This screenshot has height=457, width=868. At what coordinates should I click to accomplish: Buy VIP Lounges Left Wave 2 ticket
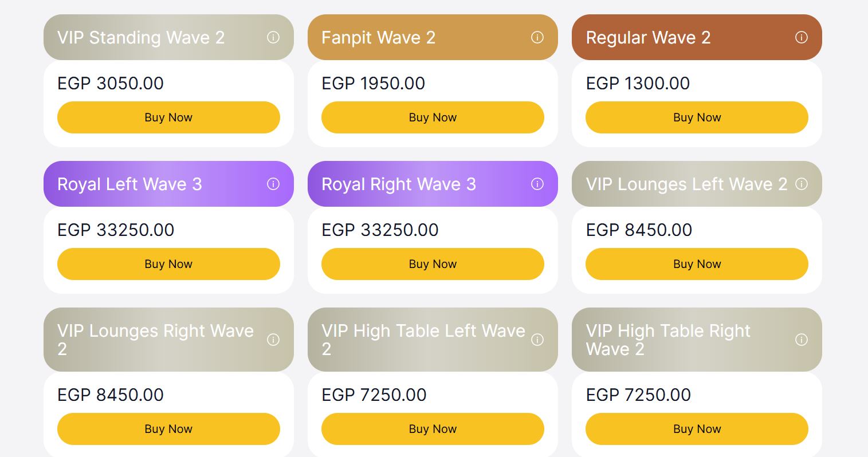point(697,264)
